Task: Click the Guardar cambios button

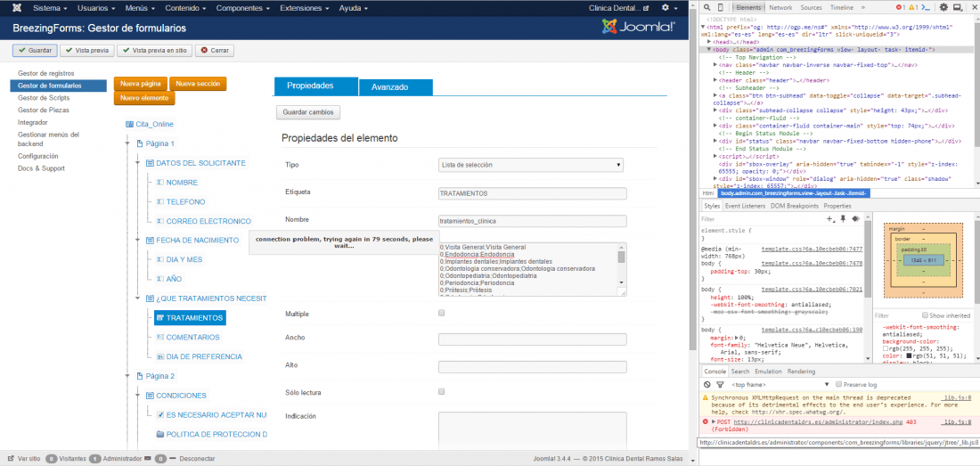Action: coord(308,112)
